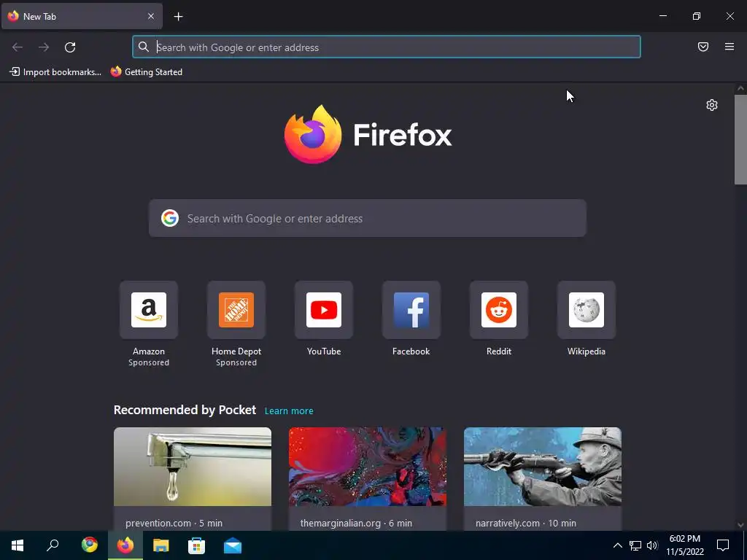Open the Firefox application menu
Viewport: 747px width, 560px height.
point(729,47)
